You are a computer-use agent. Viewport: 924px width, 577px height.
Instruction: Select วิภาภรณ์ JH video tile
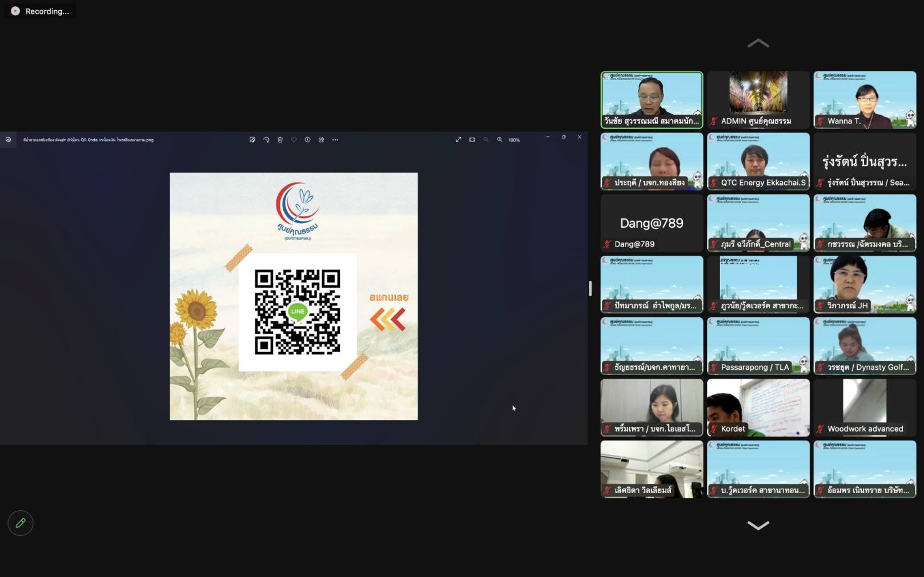pos(865,284)
